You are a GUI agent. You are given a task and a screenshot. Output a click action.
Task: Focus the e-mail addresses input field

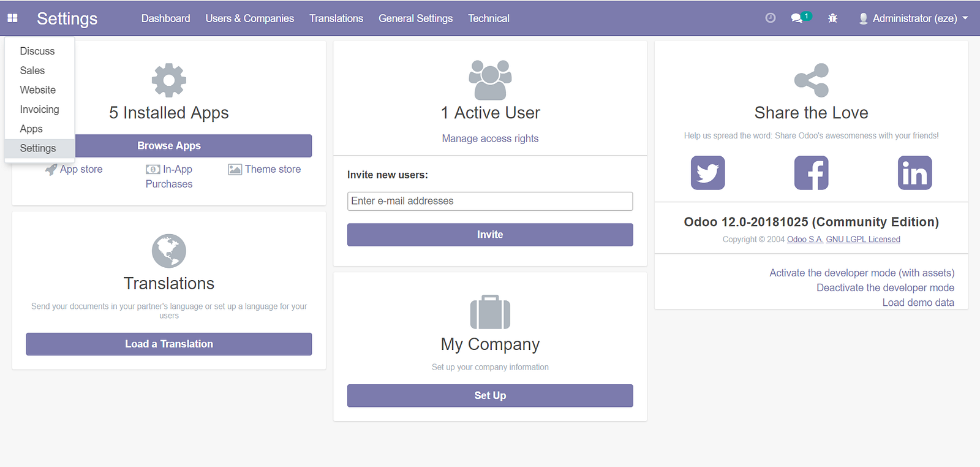[x=490, y=201]
